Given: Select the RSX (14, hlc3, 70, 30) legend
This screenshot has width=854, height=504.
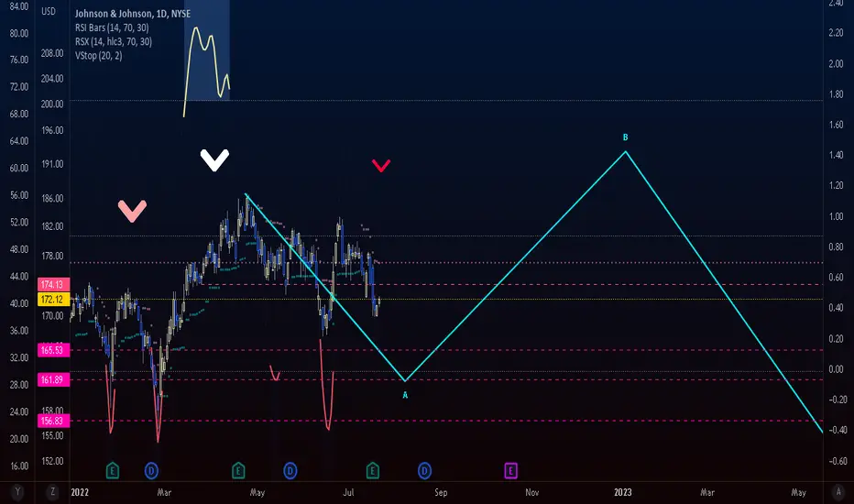Looking at the screenshot, I should (x=114, y=41).
